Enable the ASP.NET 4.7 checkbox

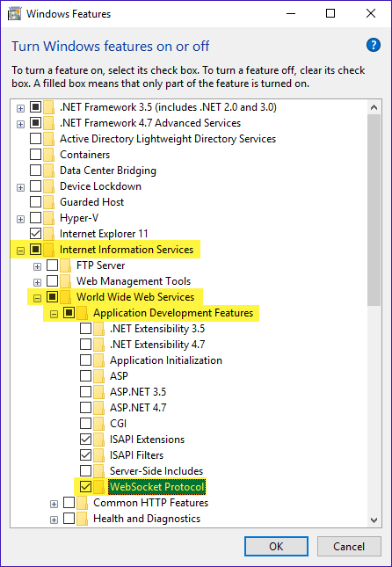point(86,408)
